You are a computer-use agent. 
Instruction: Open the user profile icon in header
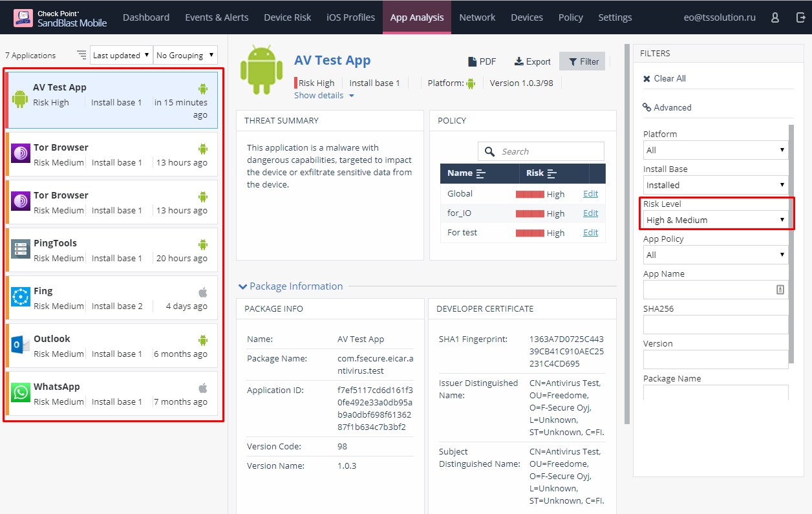pos(775,17)
